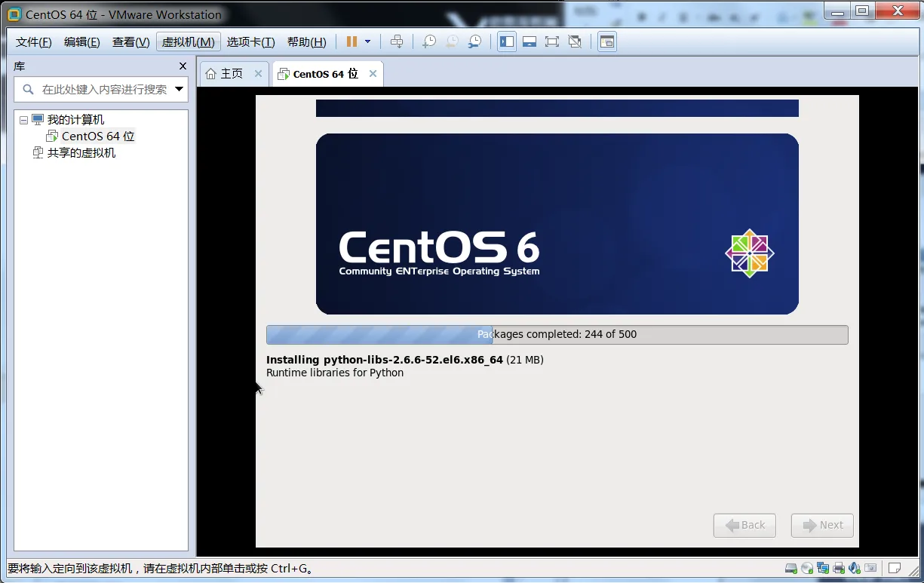Click the hard disk status bar icon
Viewport: 924px width, 583px height.
point(791,568)
